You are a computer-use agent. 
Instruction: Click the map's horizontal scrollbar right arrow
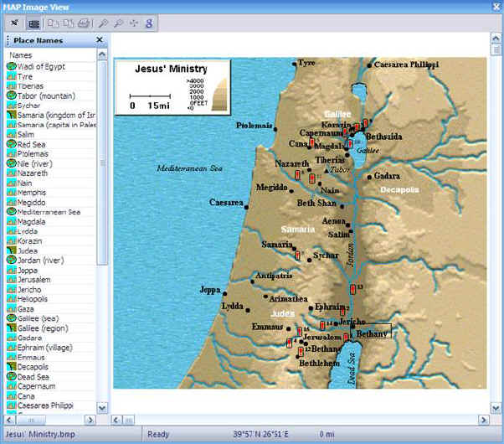click(484, 420)
